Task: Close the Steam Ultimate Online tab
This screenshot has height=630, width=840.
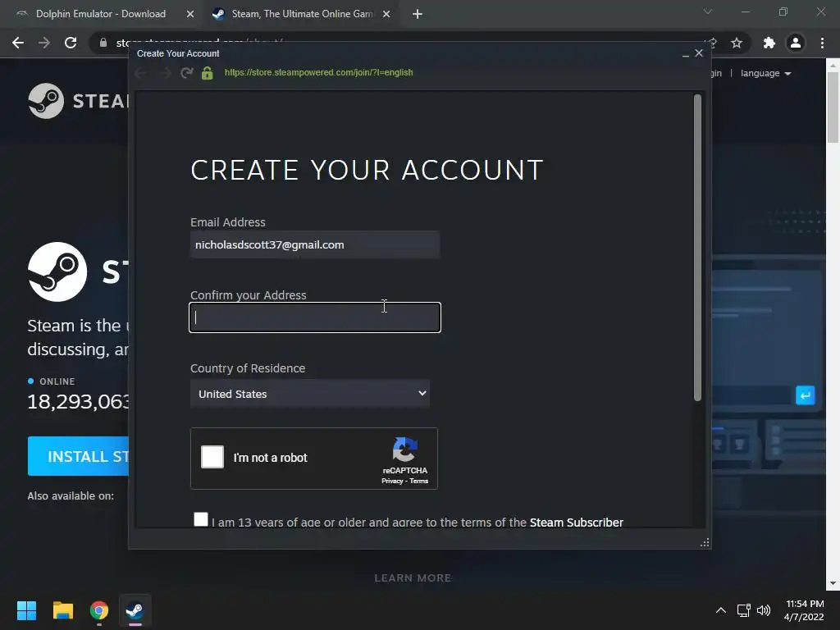Action: pyautogui.click(x=386, y=14)
